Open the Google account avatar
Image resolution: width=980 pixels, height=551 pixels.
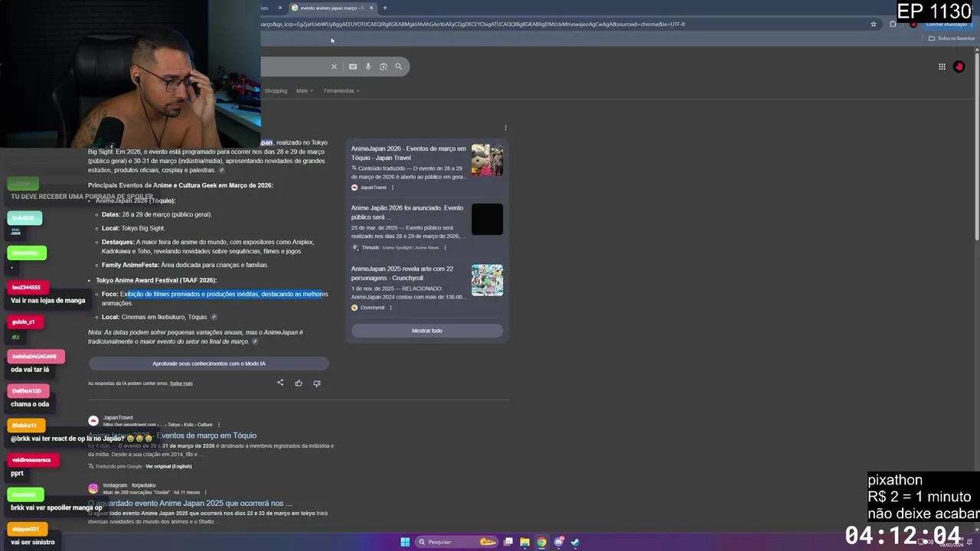coord(959,67)
